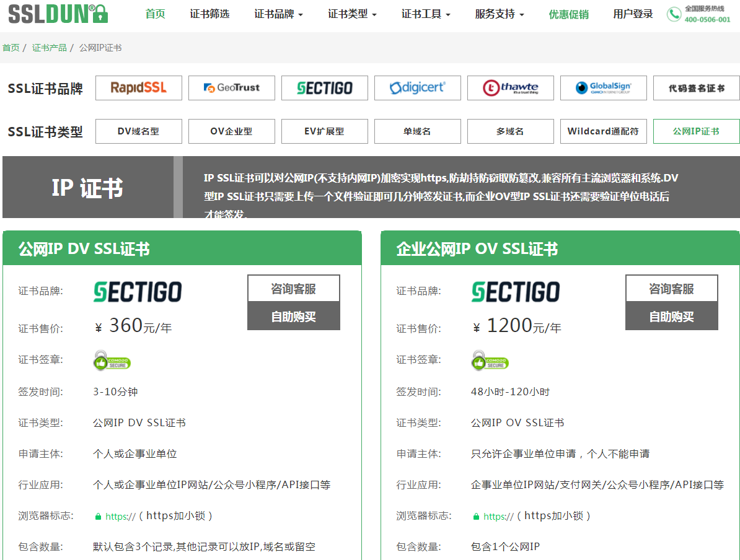Select the GeoTrust brand logo
740x560 pixels.
[232, 88]
